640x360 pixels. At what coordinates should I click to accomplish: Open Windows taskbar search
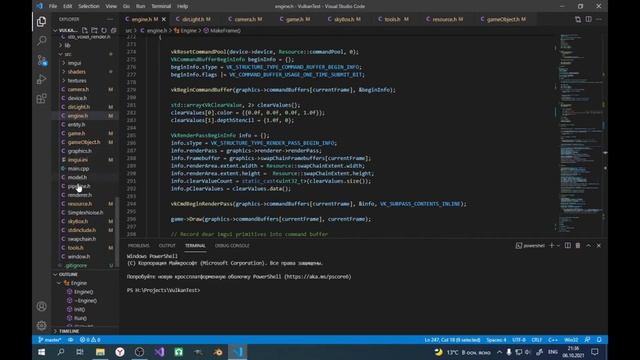coord(61,352)
